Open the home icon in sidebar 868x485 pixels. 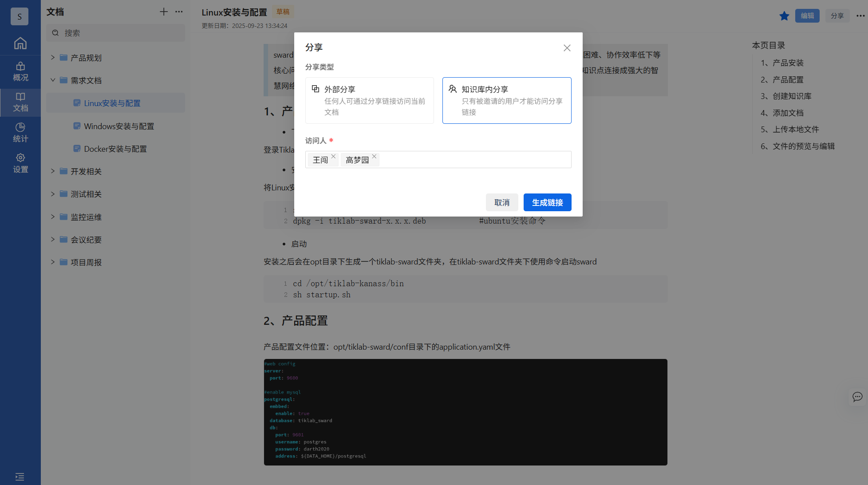coord(20,43)
